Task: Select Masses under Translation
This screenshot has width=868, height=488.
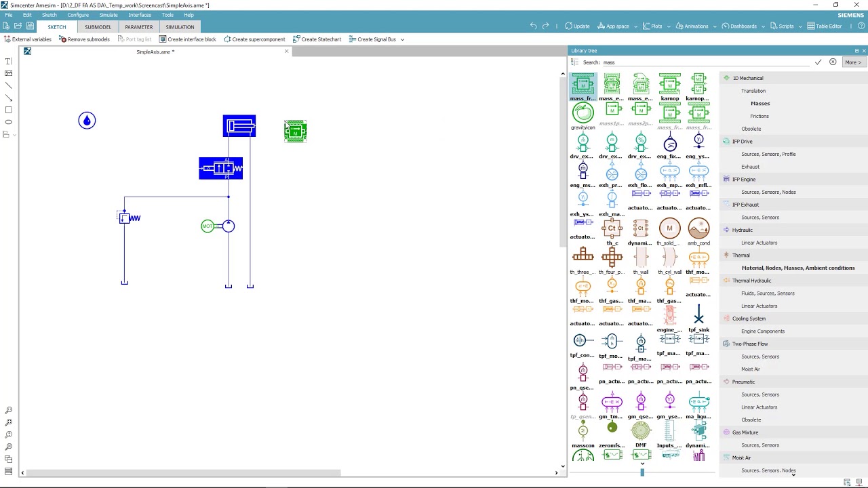Action: tap(760, 104)
